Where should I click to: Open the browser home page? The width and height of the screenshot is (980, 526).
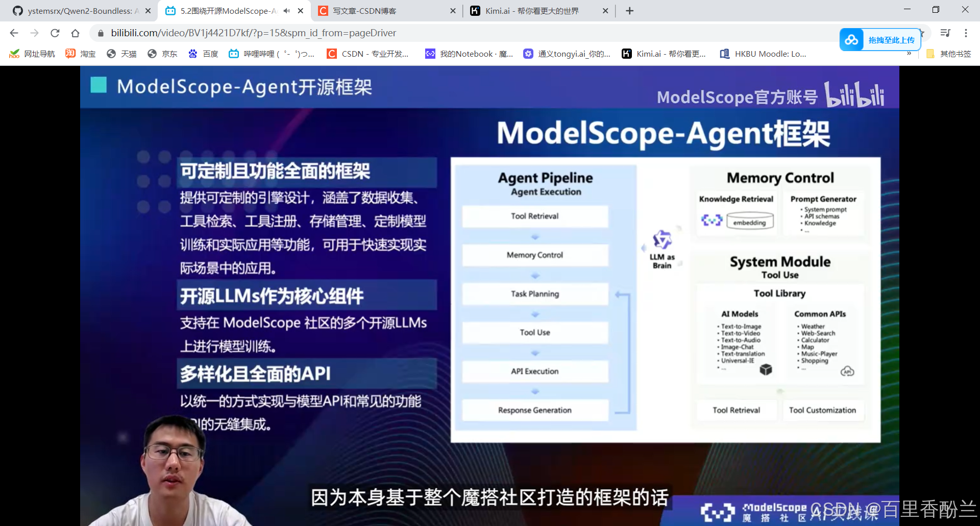pos(75,33)
